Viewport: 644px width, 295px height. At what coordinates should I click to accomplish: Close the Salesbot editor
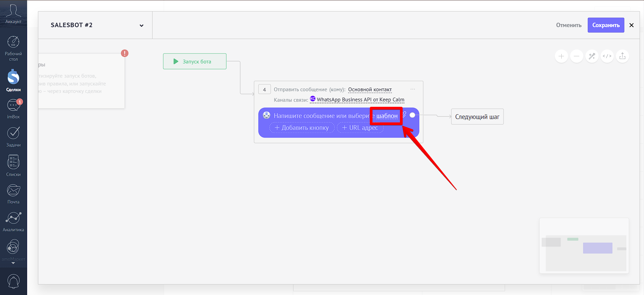[x=631, y=25]
